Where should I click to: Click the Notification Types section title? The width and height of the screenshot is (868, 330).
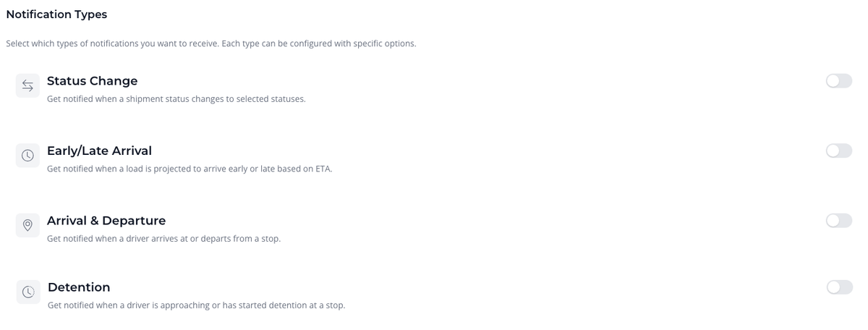[56, 14]
